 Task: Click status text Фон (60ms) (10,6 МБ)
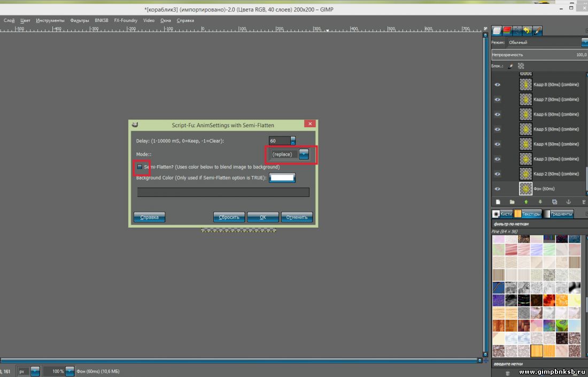[98, 371]
